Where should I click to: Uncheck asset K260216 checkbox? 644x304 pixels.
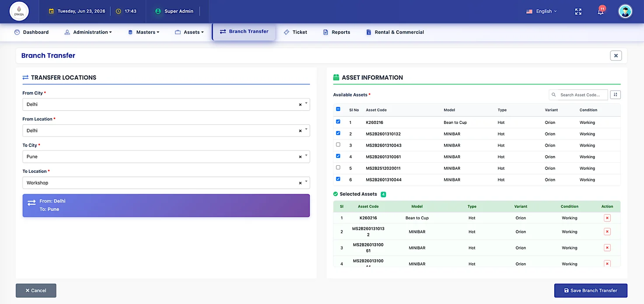[338, 122]
